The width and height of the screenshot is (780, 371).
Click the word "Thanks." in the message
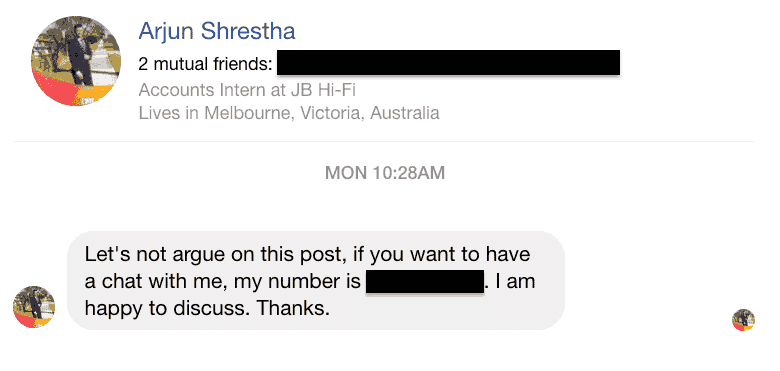pos(293,308)
